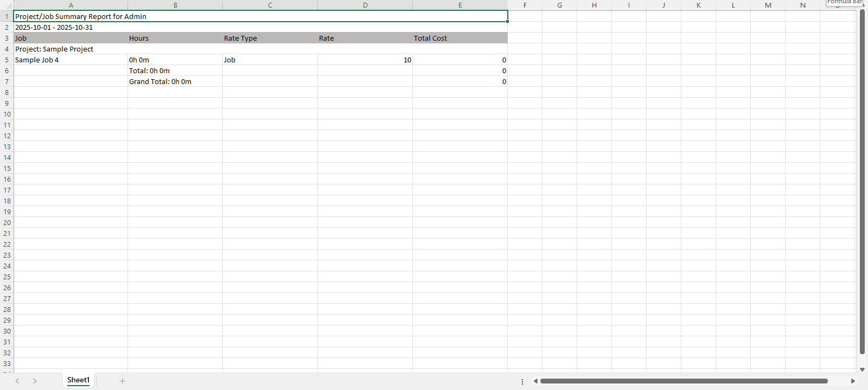Click the three-dot tab bar resize handle
868x390 pixels.
coord(522,381)
